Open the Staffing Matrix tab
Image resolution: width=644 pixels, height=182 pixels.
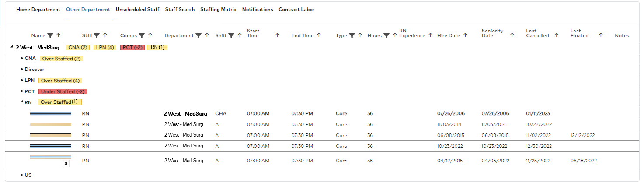click(x=218, y=9)
